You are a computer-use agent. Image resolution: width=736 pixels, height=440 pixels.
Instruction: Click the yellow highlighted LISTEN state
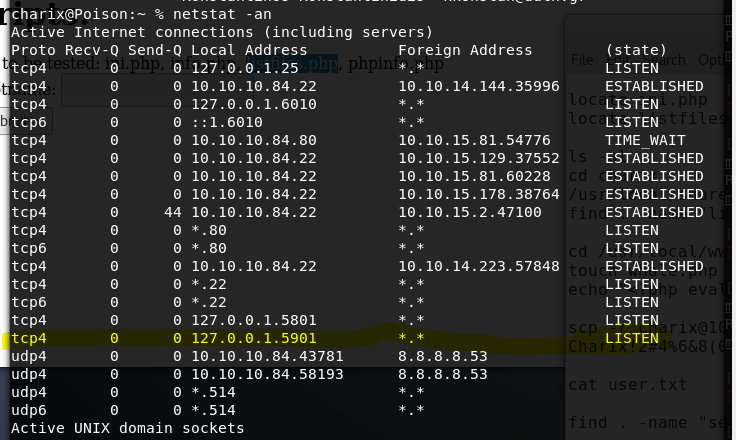[x=631, y=339]
